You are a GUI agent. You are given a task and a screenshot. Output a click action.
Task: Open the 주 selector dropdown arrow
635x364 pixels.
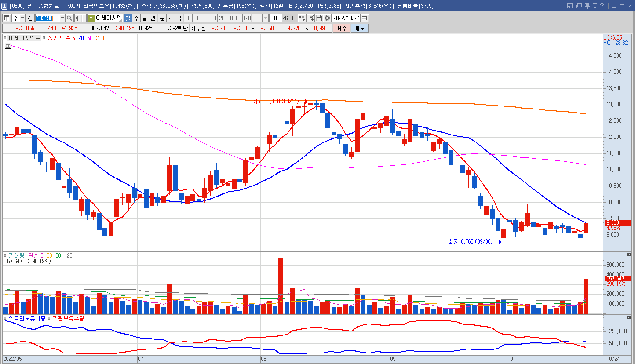(22, 18)
